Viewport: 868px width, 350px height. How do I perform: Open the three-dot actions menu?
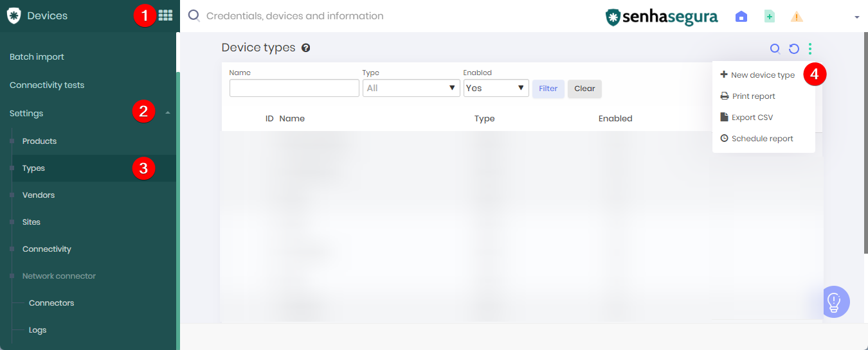(x=810, y=49)
